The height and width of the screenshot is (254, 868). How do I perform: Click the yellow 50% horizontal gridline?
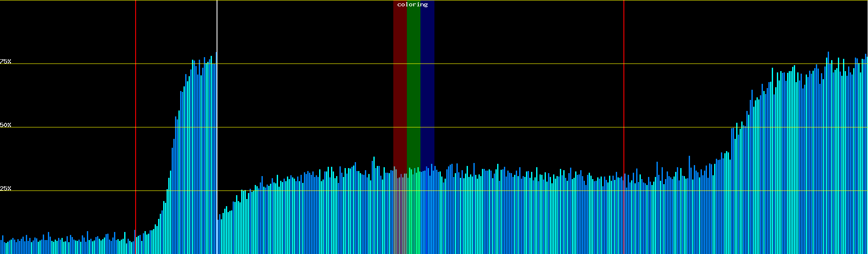tap(509, 127)
